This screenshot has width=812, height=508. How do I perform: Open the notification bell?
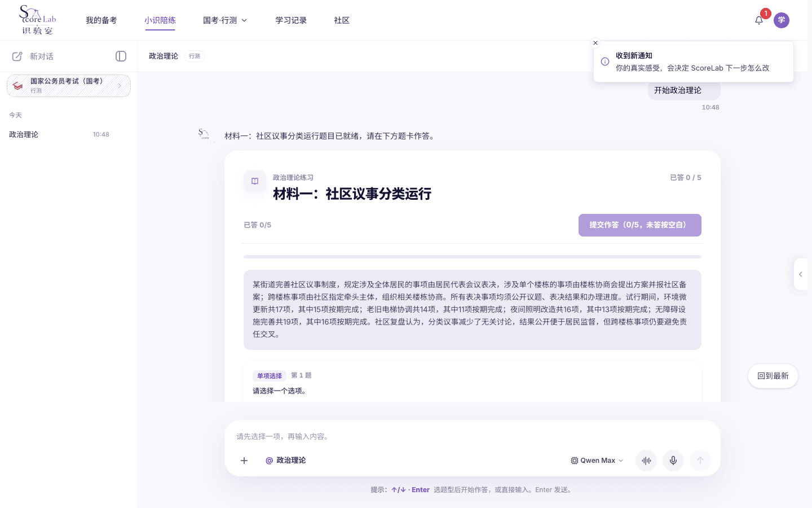[x=759, y=20]
